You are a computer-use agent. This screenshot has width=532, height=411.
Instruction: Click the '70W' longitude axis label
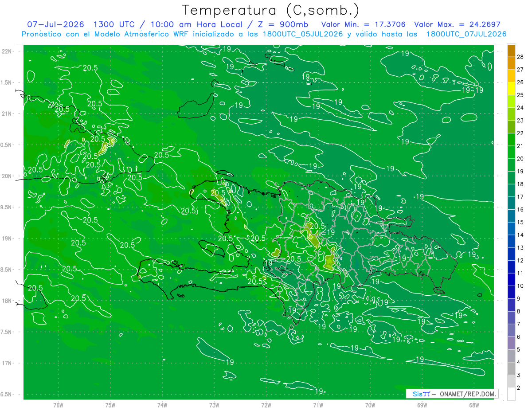click(370, 405)
